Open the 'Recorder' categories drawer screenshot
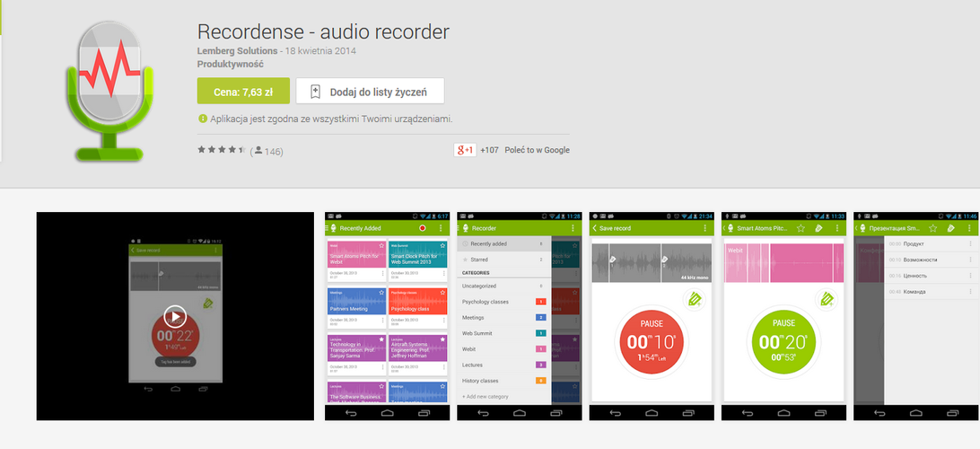Image resolution: width=980 pixels, height=449 pixels. coord(520,316)
